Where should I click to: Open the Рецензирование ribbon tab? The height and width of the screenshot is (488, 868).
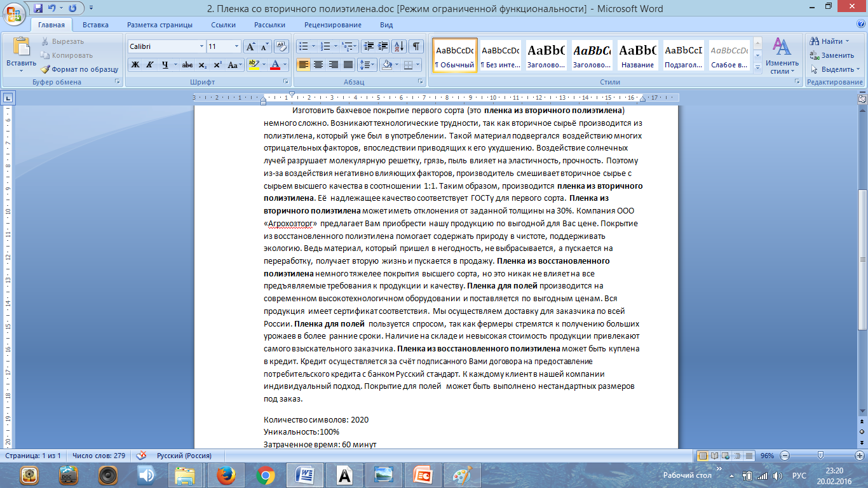coord(332,25)
